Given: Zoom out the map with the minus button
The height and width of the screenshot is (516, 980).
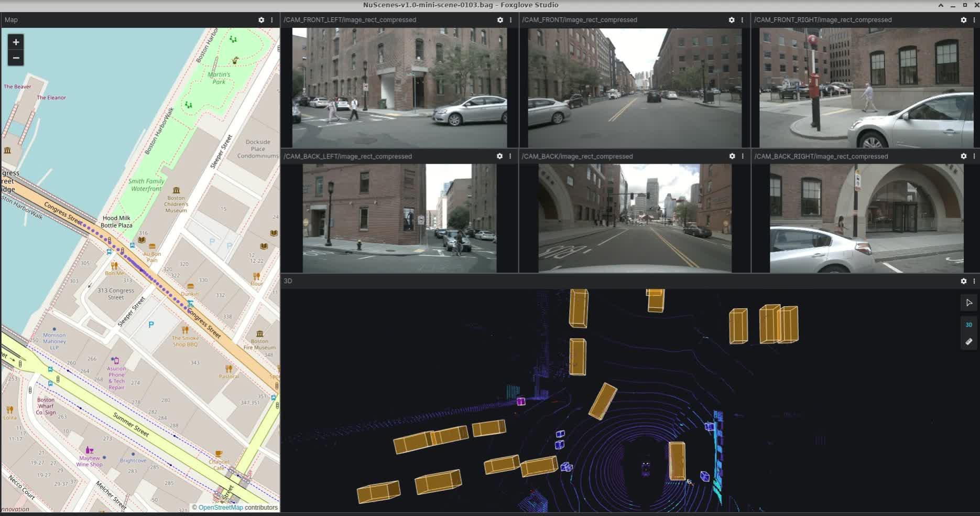Looking at the screenshot, I should (16, 58).
